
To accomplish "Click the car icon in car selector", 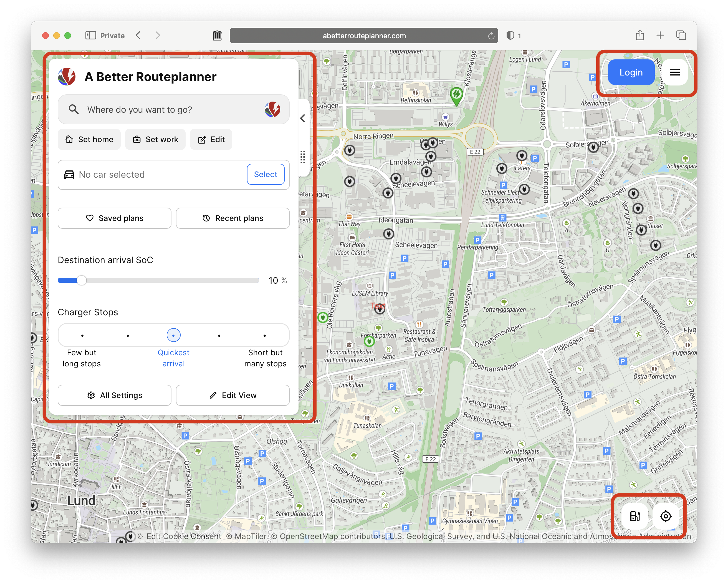I will pos(69,175).
